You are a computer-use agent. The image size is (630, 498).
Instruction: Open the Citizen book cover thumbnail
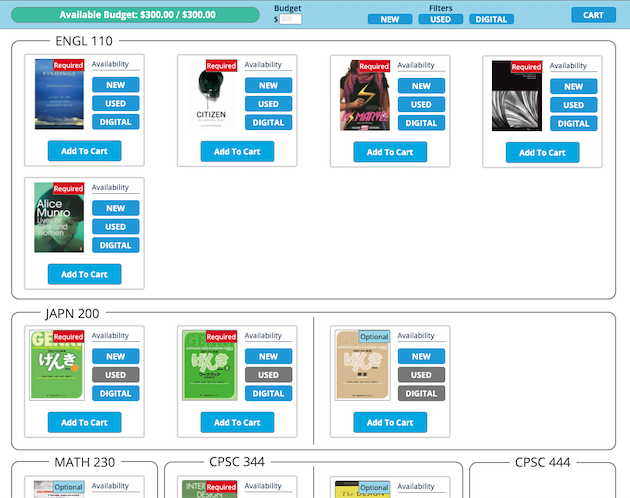click(x=211, y=95)
